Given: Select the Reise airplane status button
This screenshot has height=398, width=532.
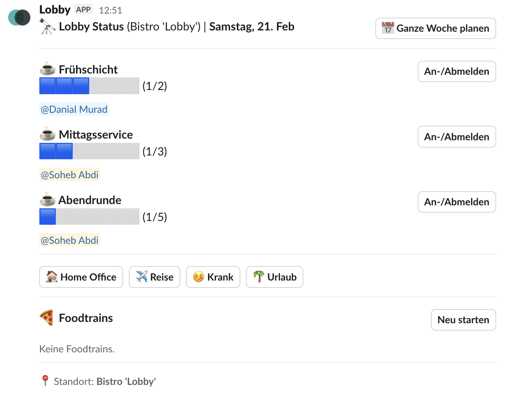Looking at the screenshot, I should click(154, 277).
